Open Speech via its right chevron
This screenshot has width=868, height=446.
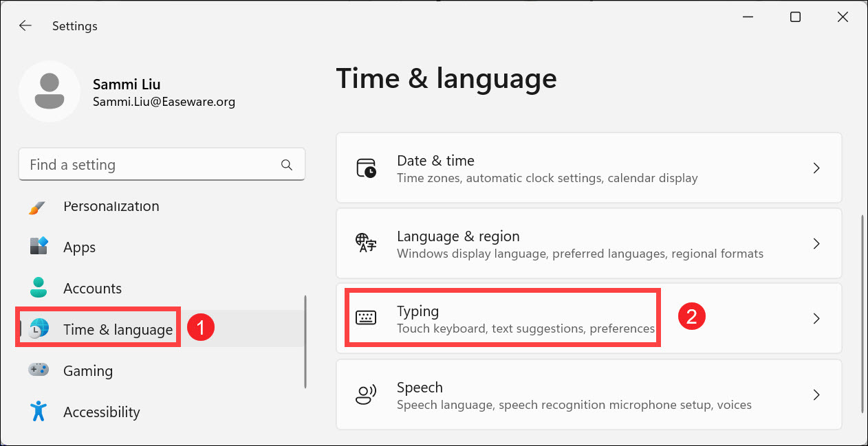click(816, 394)
